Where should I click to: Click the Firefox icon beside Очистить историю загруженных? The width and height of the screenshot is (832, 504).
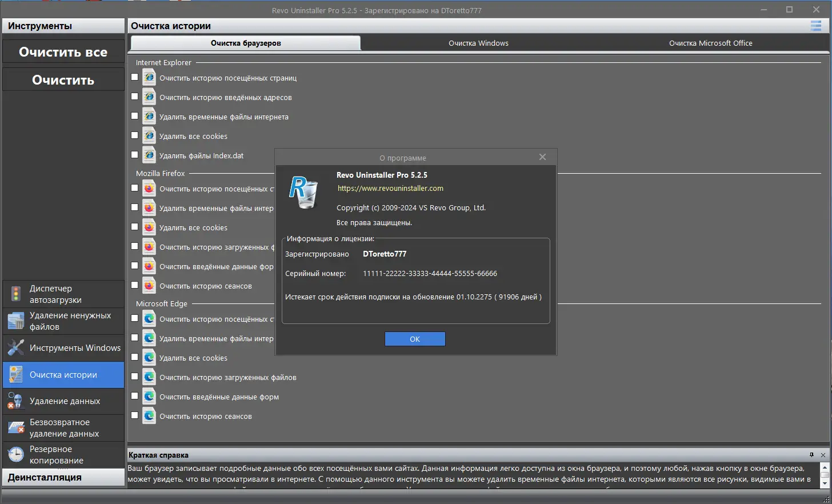(149, 246)
